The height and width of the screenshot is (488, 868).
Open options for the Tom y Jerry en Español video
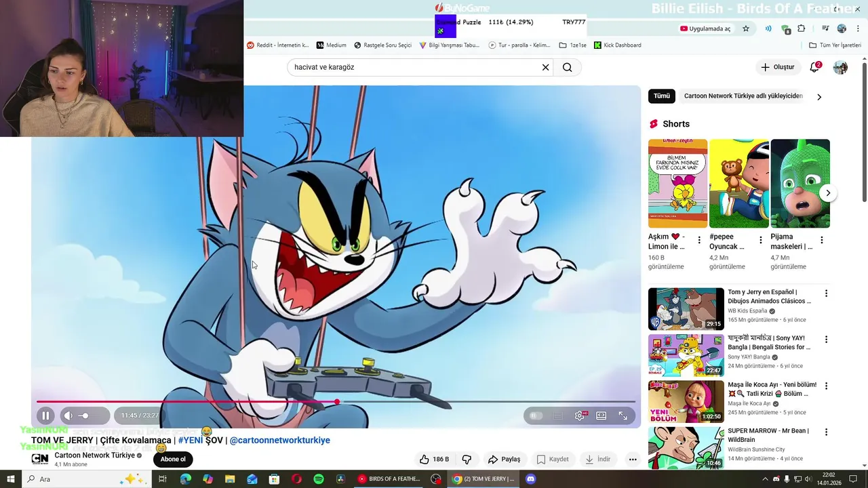[x=826, y=293]
